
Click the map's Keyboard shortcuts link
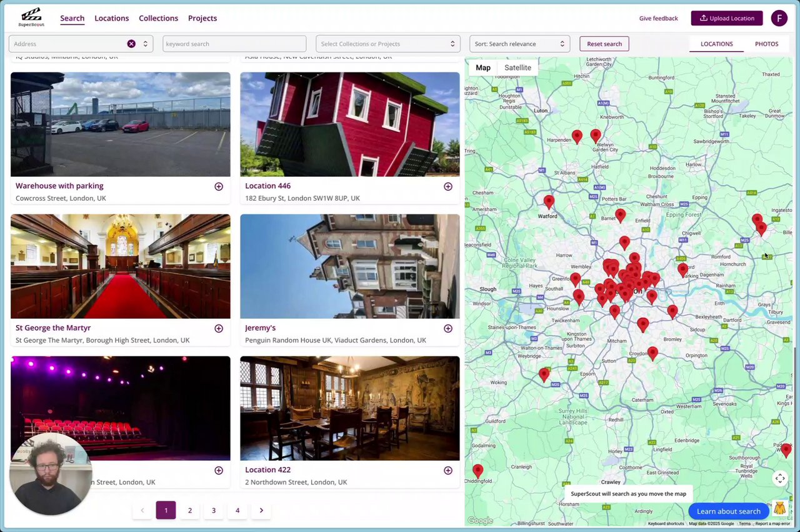(666, 524)
